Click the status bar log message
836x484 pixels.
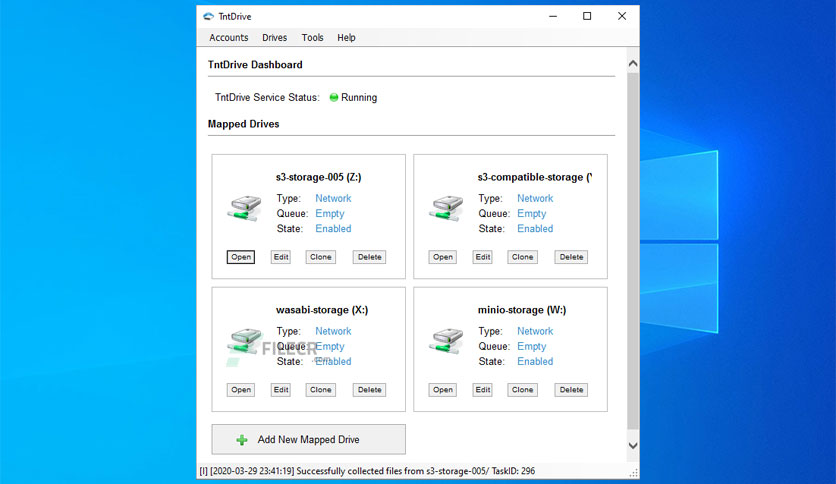(x=367, y=471)
